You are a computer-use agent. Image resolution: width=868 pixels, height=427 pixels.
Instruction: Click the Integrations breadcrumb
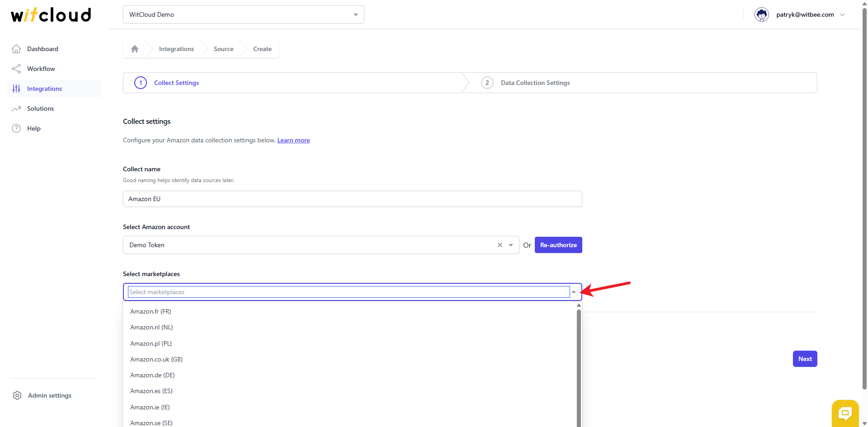click(x=176, y=49)
